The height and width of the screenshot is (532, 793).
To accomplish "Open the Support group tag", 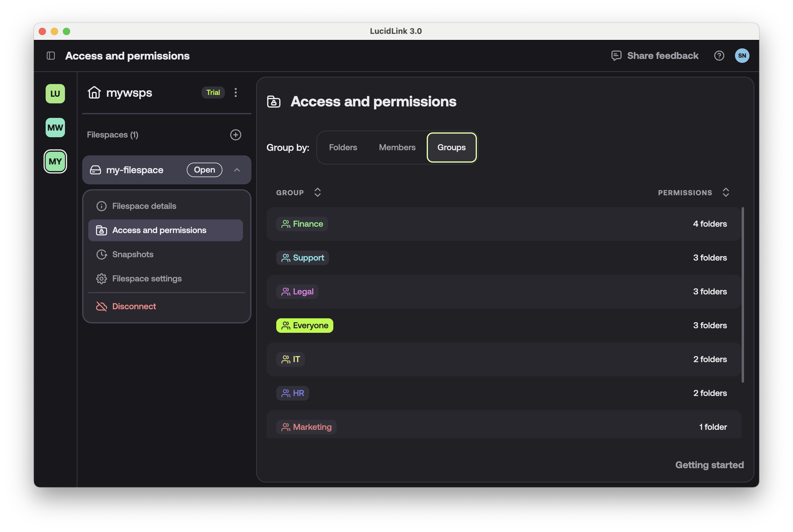I will 303,258.
